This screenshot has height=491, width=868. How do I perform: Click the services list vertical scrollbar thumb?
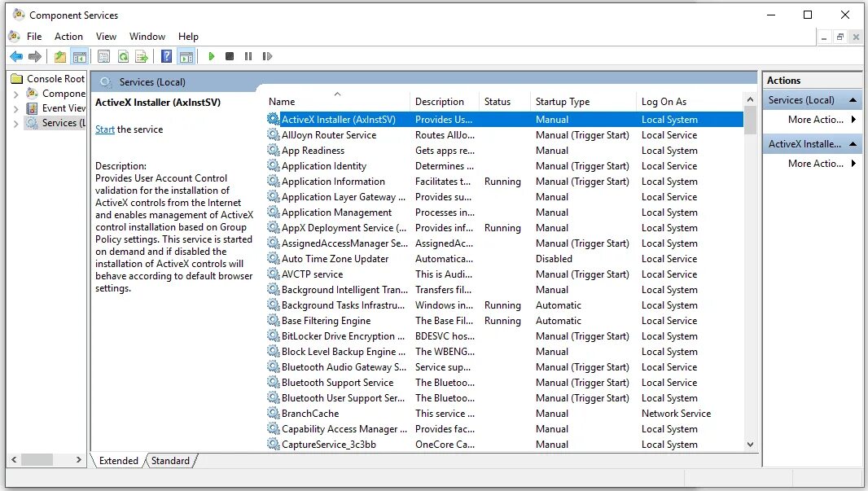click(x=750, y=121)
